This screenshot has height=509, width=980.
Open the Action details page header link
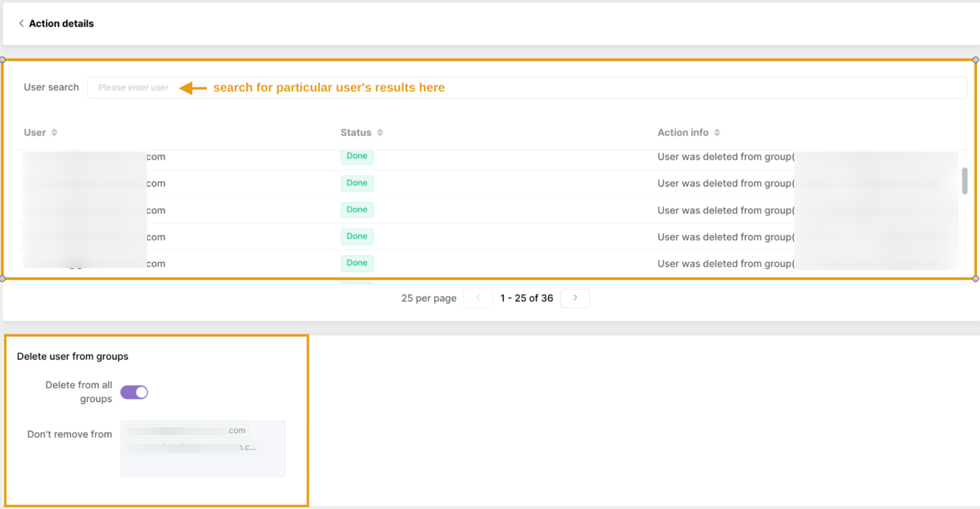(62, 23)
